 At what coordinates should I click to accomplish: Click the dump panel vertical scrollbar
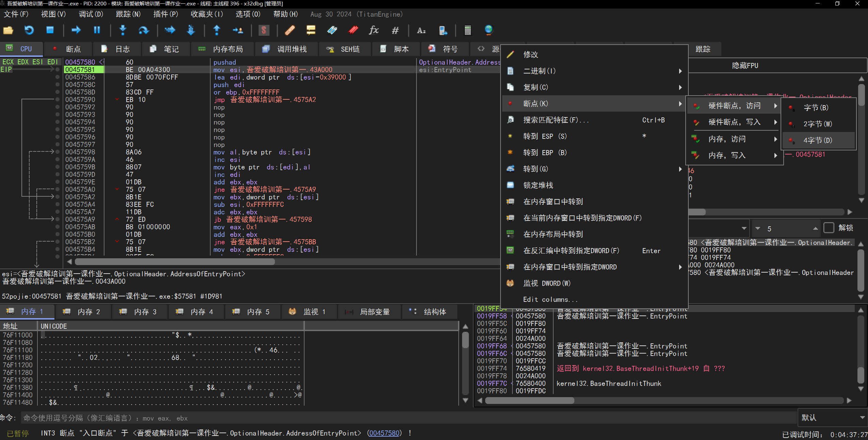tap(465, 363)
